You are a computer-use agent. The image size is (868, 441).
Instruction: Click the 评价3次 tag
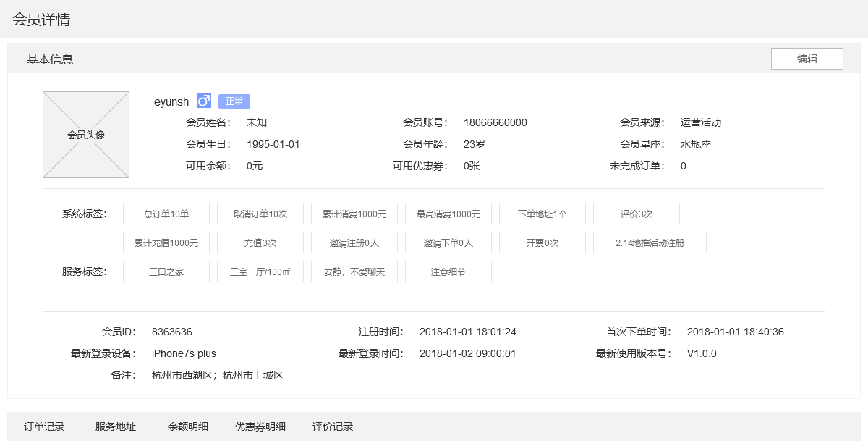click(x=637, y=214)
